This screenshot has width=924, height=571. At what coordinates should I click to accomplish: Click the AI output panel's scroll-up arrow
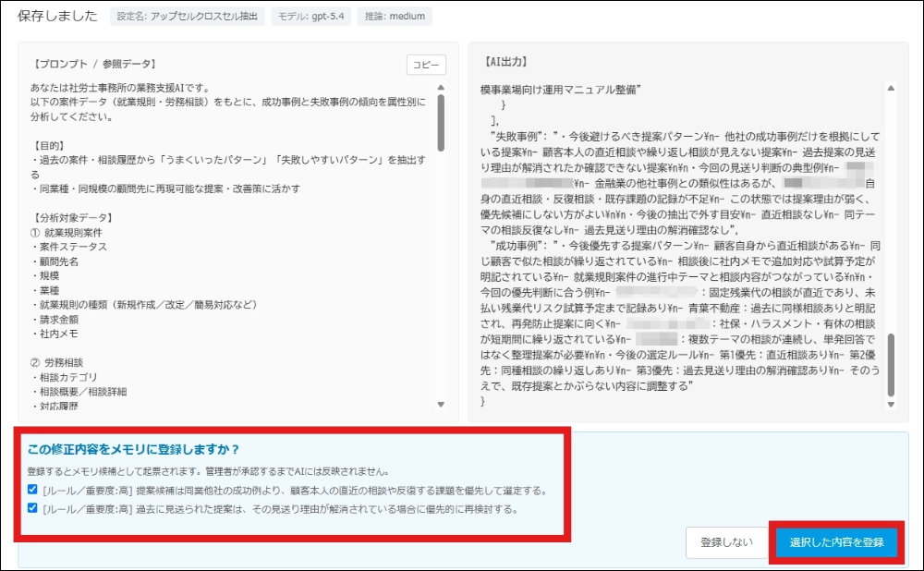coord(891,88)
